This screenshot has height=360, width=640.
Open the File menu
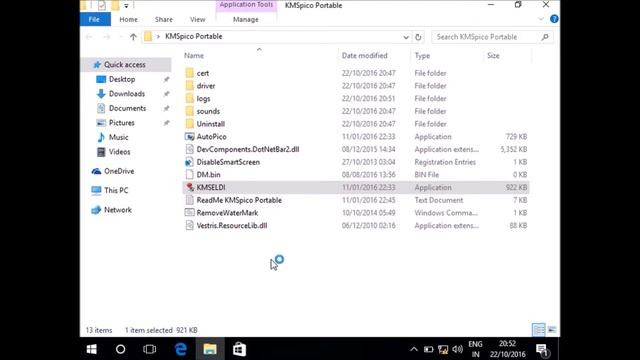click(x=94, y=19)
